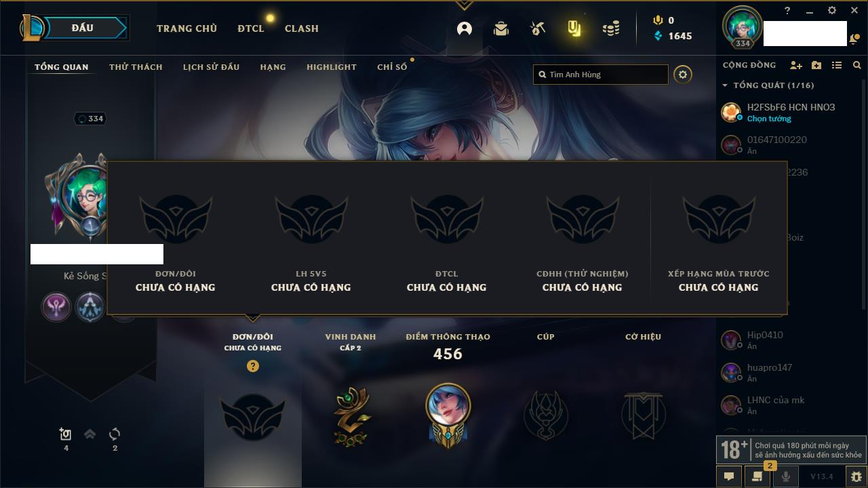Screen dimensions: 868x488
Task: Open the ĐTCL navigation link
Action: click(x=251, y=28)
